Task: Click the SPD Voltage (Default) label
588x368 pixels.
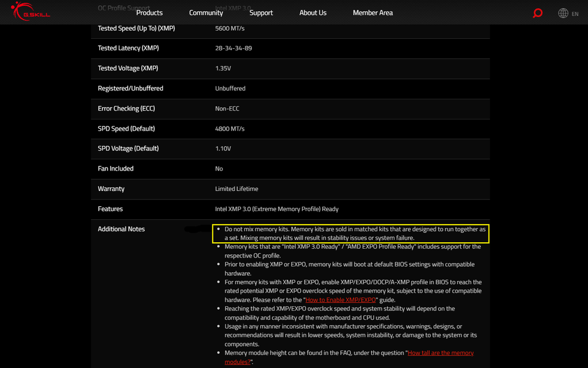Action: [128, 149]
